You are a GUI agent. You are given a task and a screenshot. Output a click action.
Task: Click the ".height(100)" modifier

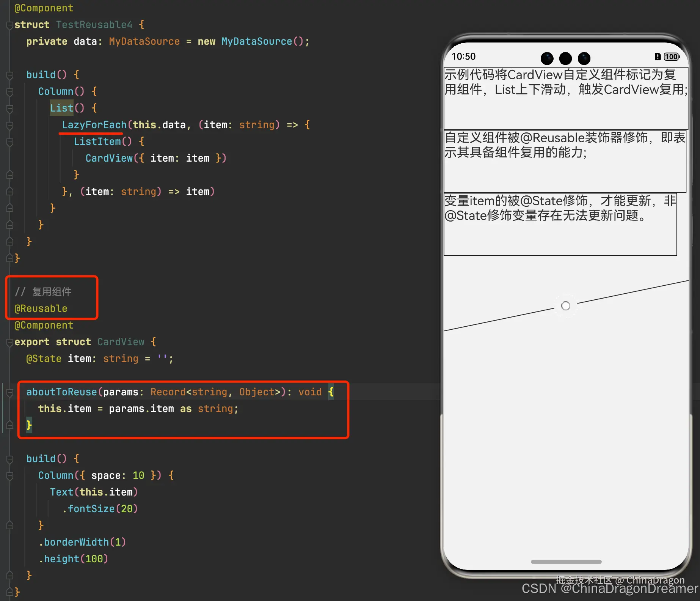coord(73,559)
